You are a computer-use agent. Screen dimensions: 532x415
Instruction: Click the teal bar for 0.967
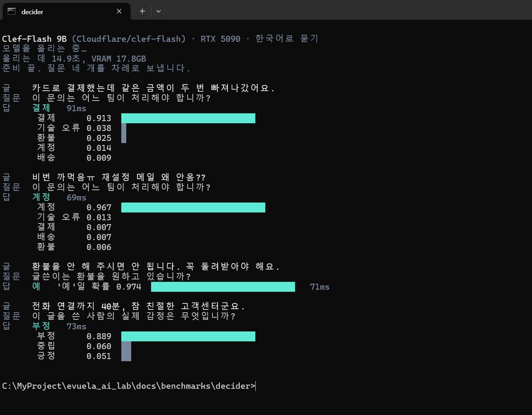click(193, 208)
